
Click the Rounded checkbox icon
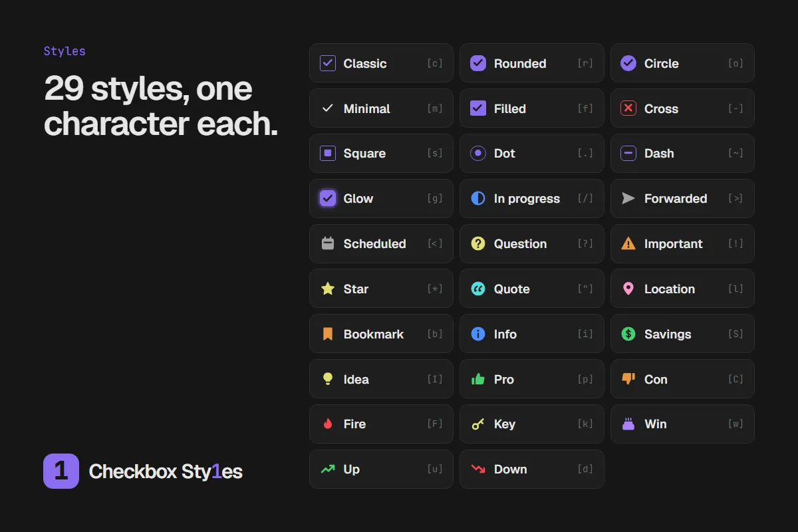[478, 63]
